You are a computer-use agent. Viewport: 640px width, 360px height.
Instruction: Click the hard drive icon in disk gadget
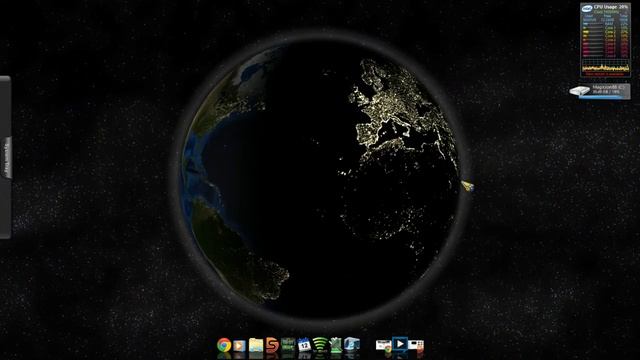click(580, 91)
